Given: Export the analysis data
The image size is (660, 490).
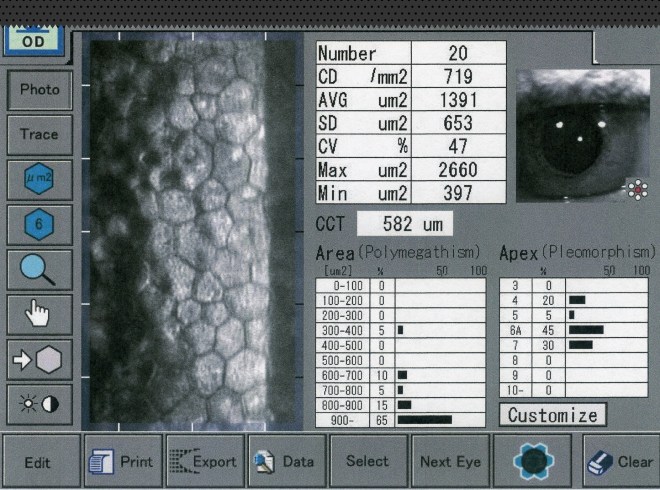Looking at the screenshot, I should [204, 461].
